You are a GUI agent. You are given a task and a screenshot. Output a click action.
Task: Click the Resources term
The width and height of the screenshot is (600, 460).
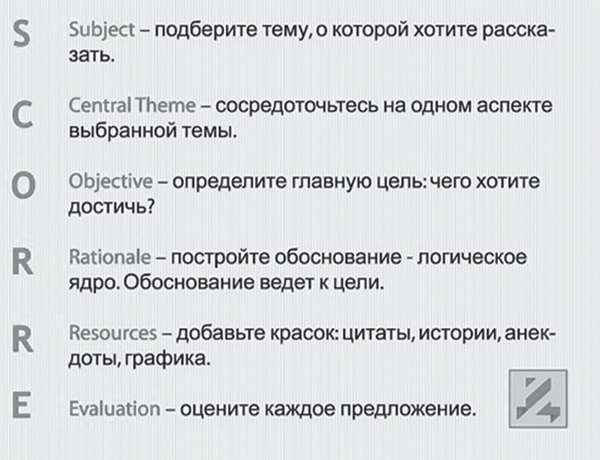coord(113,332)
